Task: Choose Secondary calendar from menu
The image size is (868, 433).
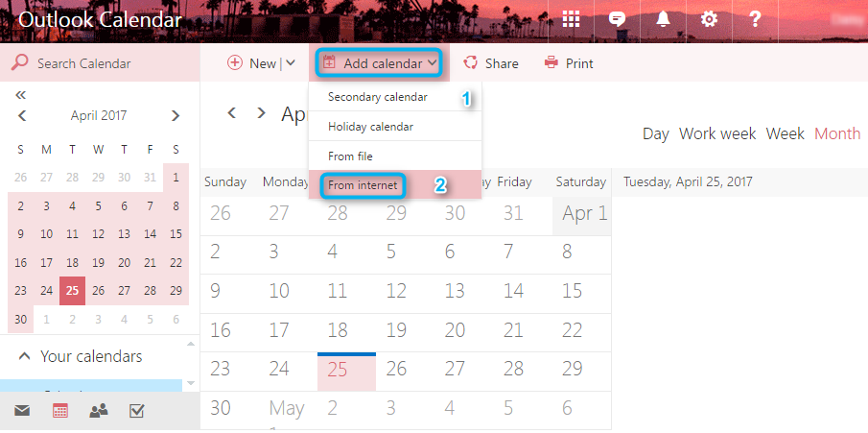Action: click(395, 97)
